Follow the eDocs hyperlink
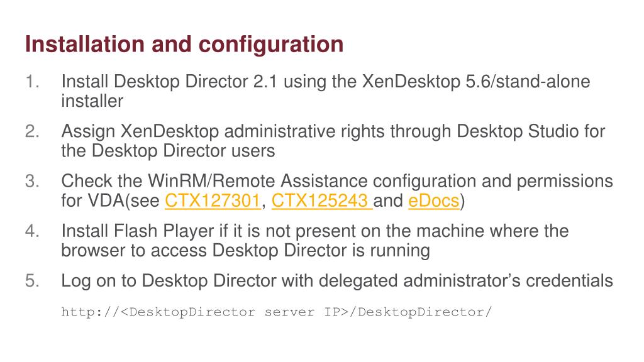This screenshot has height=362, width=644. point(434,201)
